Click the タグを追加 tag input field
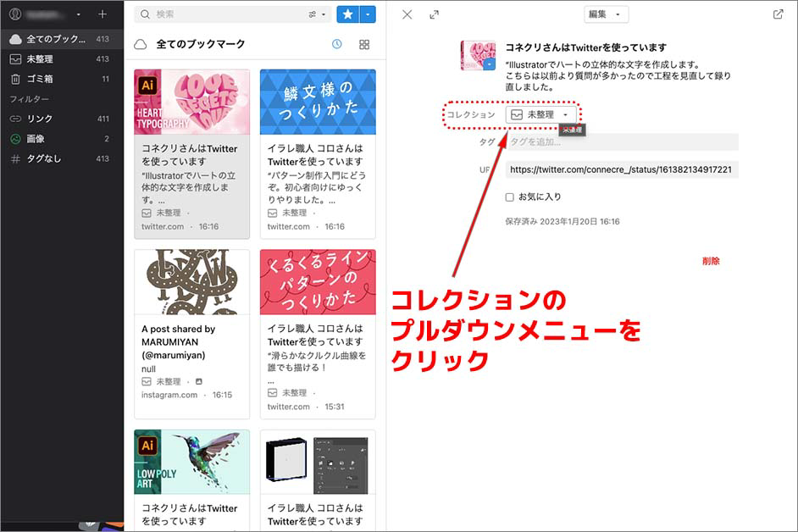This screenshot has width=798, height=532. (x=622, y=142)
